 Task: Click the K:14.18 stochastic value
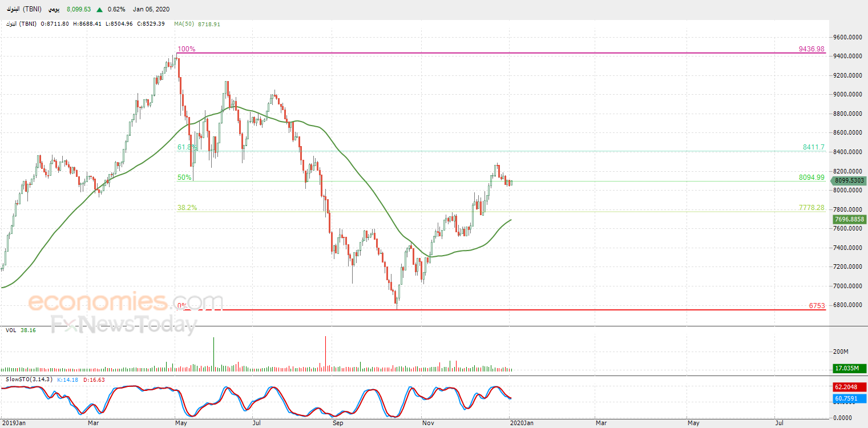[67, 379]
